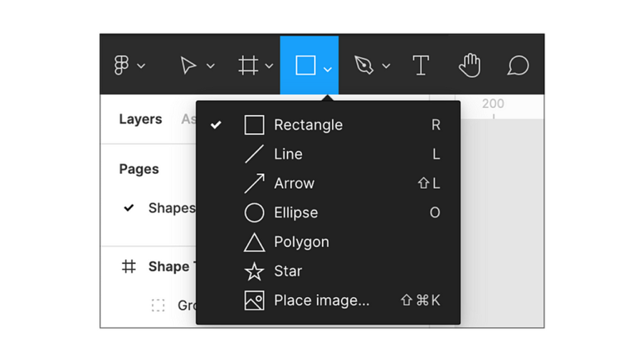Open the Move tool options chevron
Image resolution: width=644 pixels, height=362 pixels.
click(x=211, y=66)
